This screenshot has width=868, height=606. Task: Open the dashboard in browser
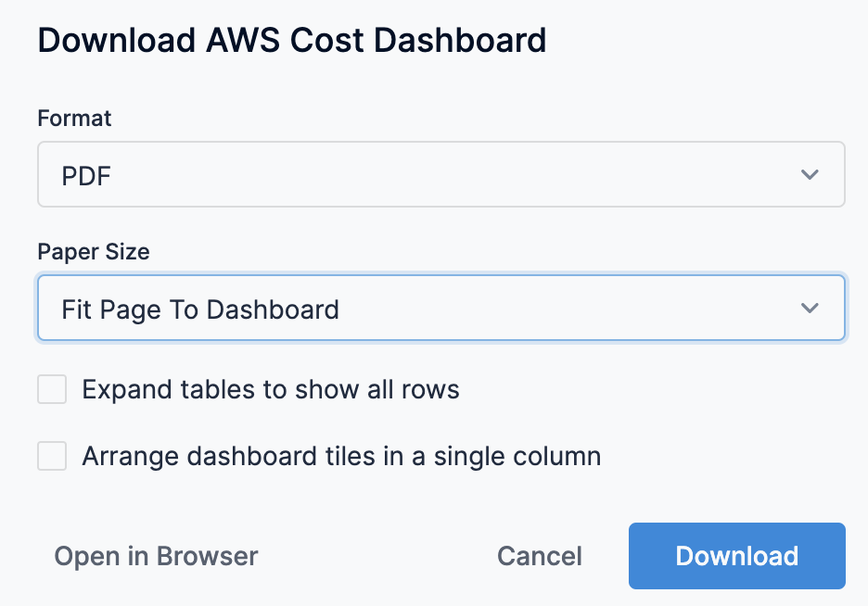[156, 556]
